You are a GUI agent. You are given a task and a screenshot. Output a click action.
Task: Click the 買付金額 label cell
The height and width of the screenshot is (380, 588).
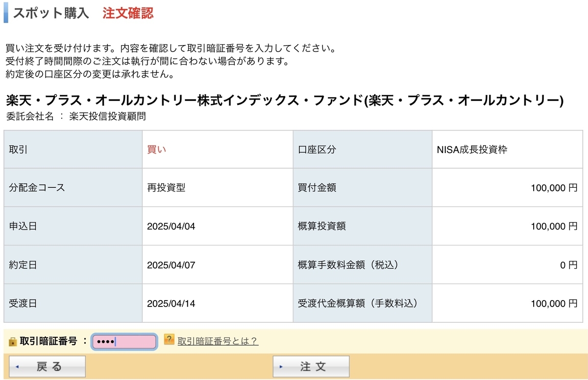(x=363, y=188)
